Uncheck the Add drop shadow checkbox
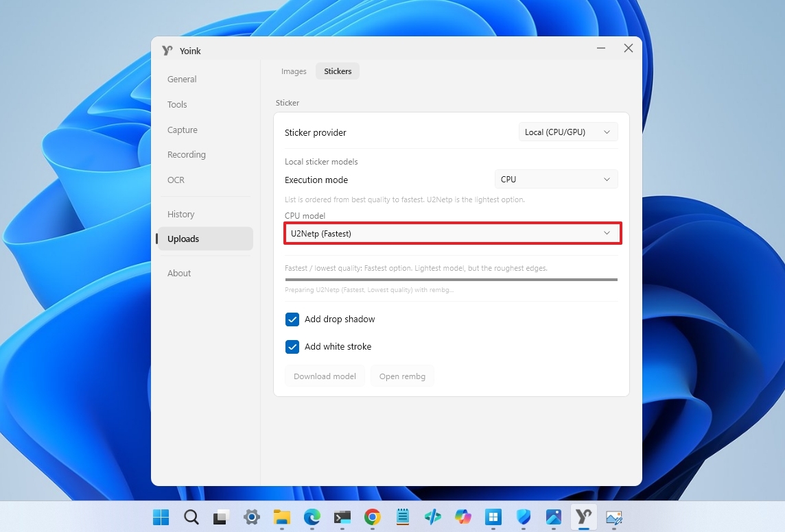 292,319
